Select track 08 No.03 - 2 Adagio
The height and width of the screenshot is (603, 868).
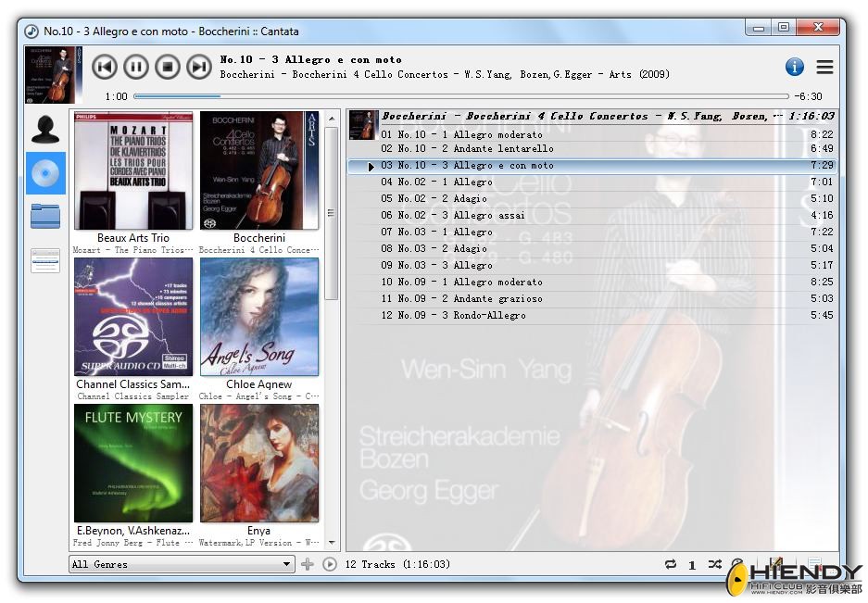click(591, 248)
